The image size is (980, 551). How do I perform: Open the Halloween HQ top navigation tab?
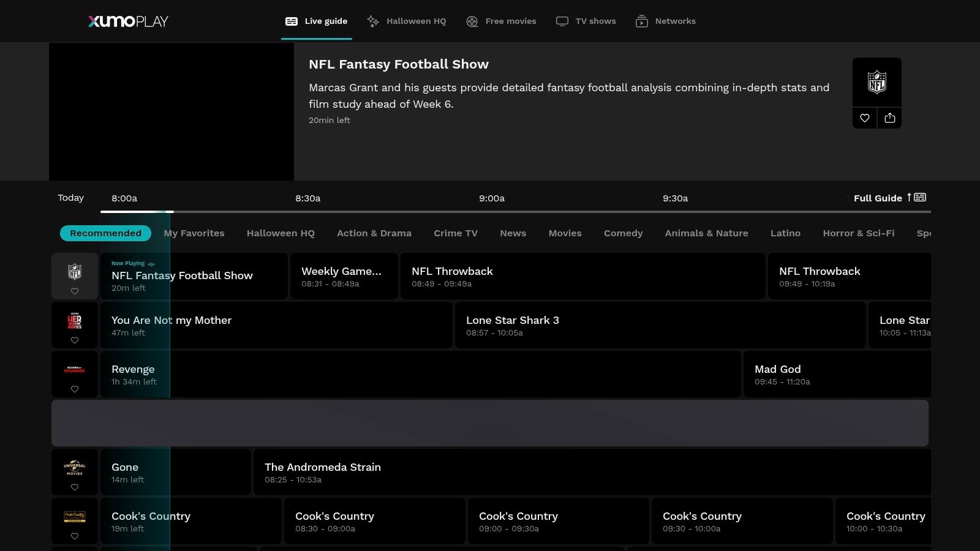pyautogui.click(x=407, y=21)
